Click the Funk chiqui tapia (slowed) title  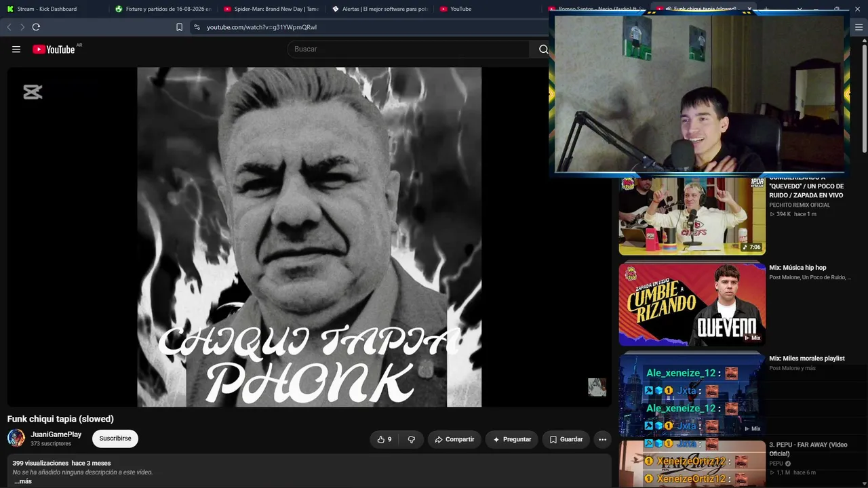coord(60,419)
